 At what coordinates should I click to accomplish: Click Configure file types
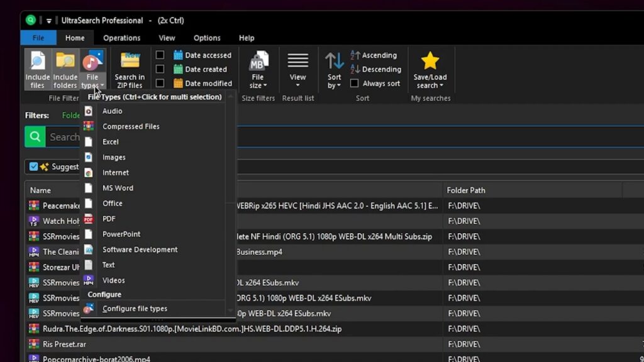(135, 309)
